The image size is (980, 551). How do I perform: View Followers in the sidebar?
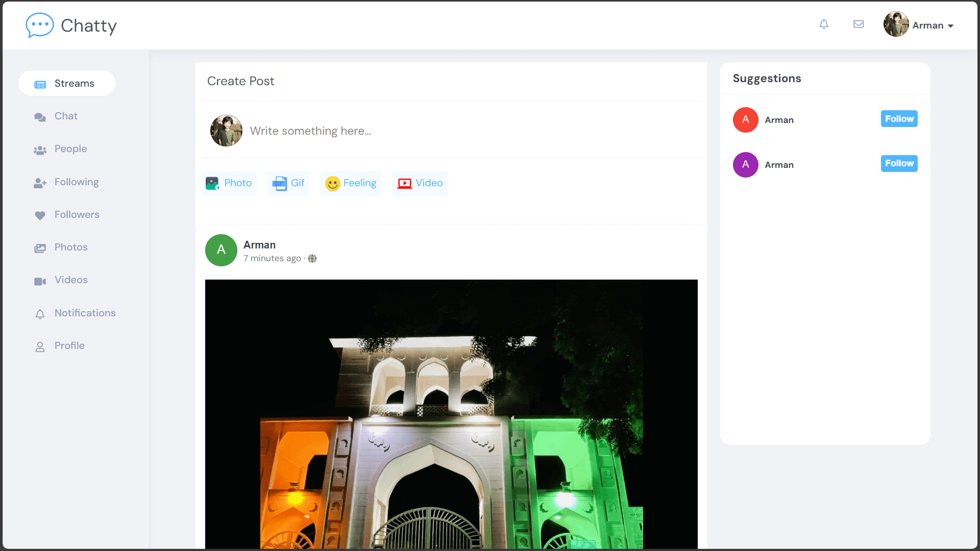coord(77,215)
